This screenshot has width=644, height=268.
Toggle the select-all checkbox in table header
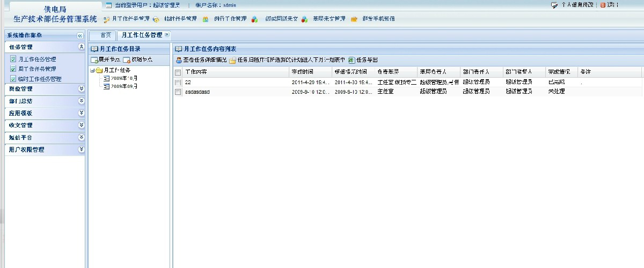tap(178, 72)
